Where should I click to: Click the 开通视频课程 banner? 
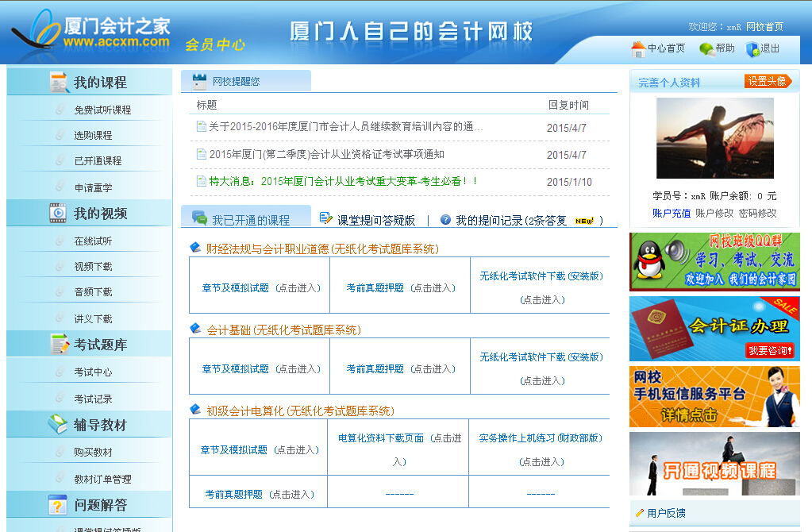pos(714,464)
